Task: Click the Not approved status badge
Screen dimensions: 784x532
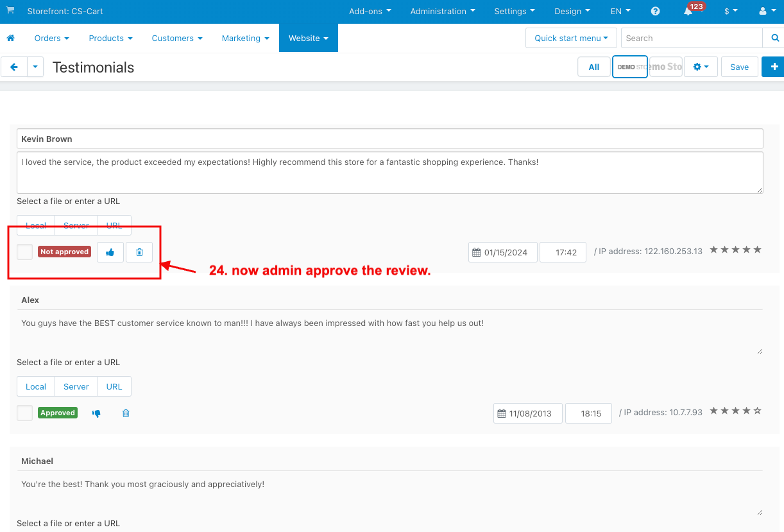Action: 64,252
